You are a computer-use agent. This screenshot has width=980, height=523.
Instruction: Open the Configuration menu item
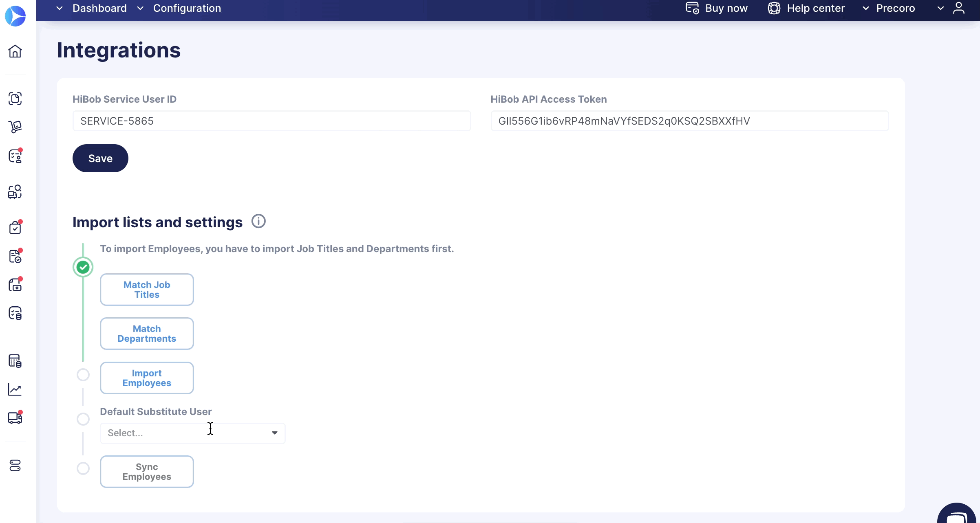187,8
